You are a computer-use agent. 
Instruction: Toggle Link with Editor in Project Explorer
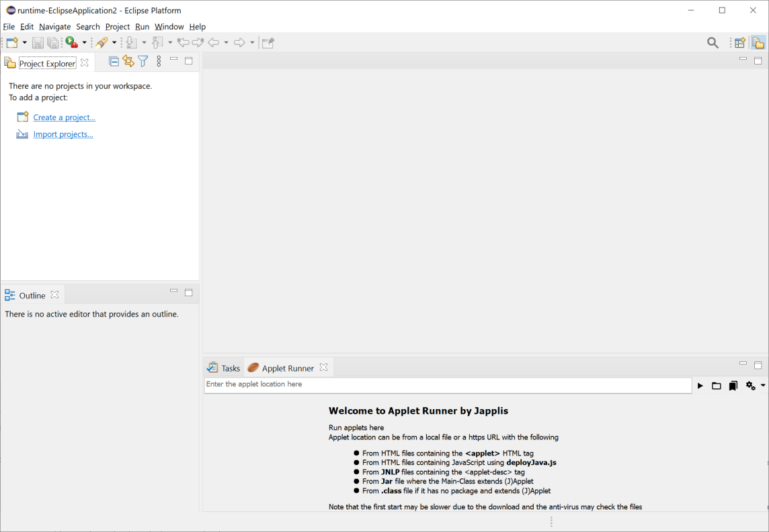coord(128,61)
